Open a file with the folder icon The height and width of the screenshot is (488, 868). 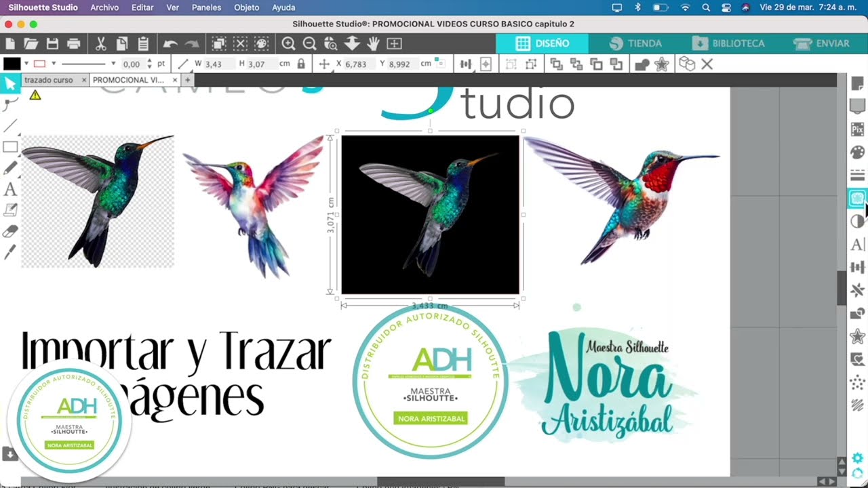click(31, 43)
